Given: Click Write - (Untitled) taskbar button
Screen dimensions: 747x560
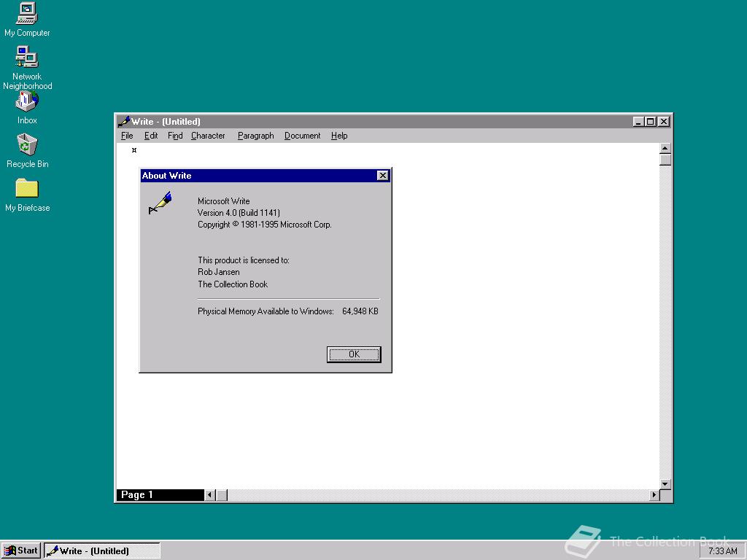Looking at the screenshot, I should click(102, 551).
